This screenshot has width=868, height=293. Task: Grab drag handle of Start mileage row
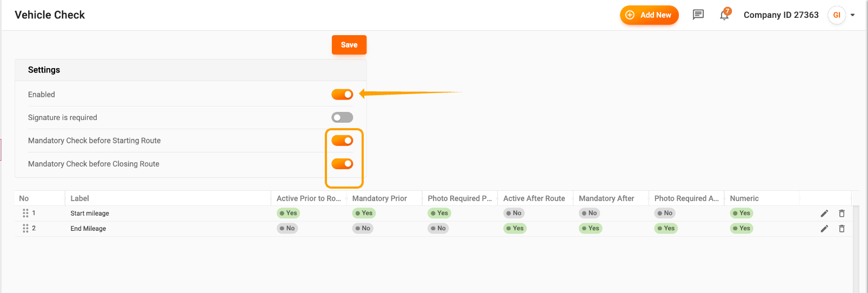click(x=25, y=214)
